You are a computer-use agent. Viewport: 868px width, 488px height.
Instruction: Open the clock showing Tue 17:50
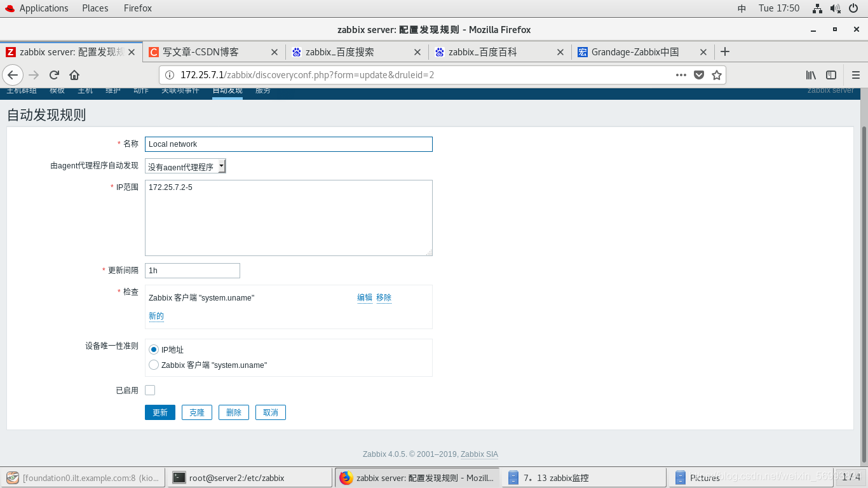pyautogui.click(x=779, y=8)
